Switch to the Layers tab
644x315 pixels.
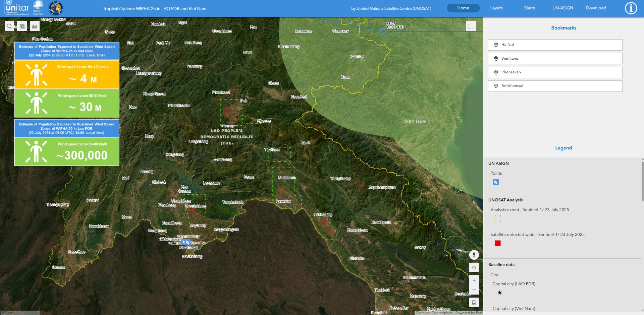pyautogui.click(x=496, y=8)
